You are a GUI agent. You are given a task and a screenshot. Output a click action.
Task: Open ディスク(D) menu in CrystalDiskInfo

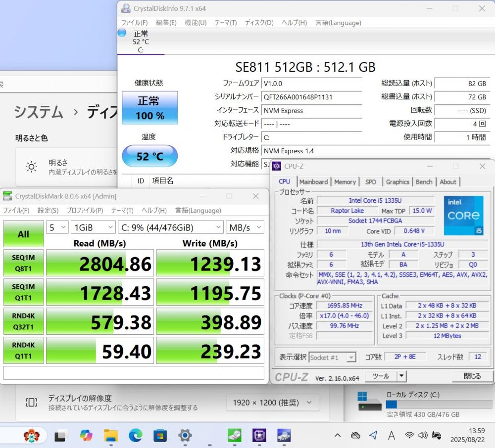[x=259, y=23]
